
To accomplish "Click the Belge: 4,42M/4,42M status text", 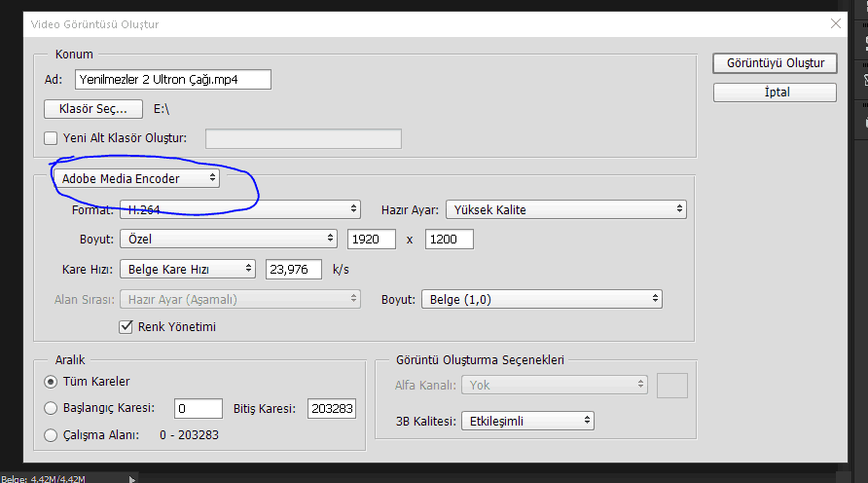I will coord(43,479).
